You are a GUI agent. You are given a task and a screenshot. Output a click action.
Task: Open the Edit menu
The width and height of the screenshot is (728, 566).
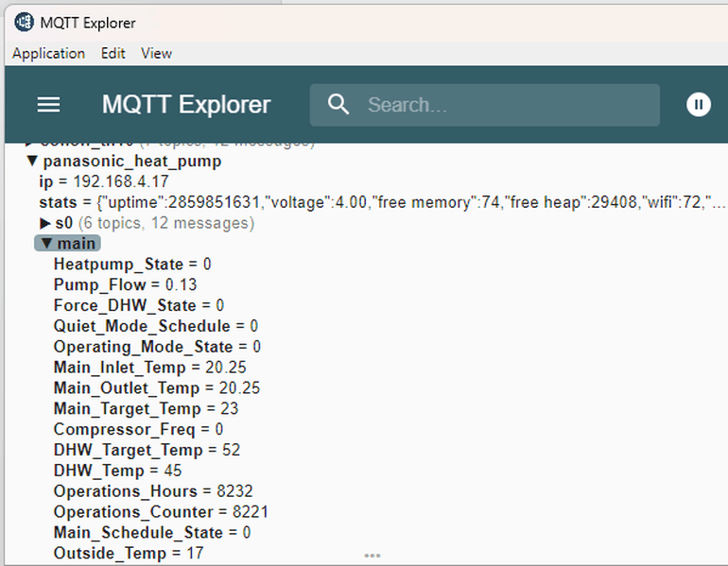tap(113, 53)
